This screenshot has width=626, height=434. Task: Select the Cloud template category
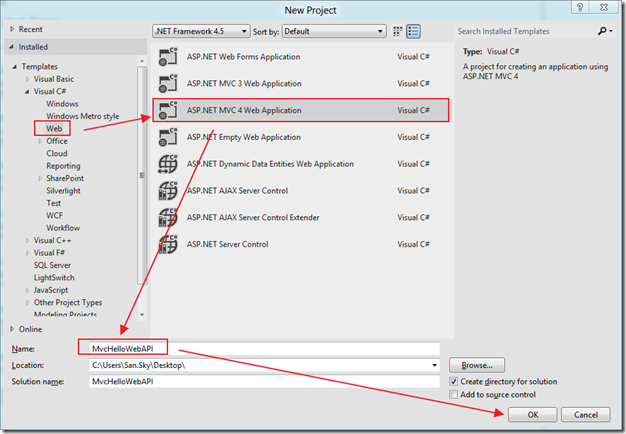[57, 153]
